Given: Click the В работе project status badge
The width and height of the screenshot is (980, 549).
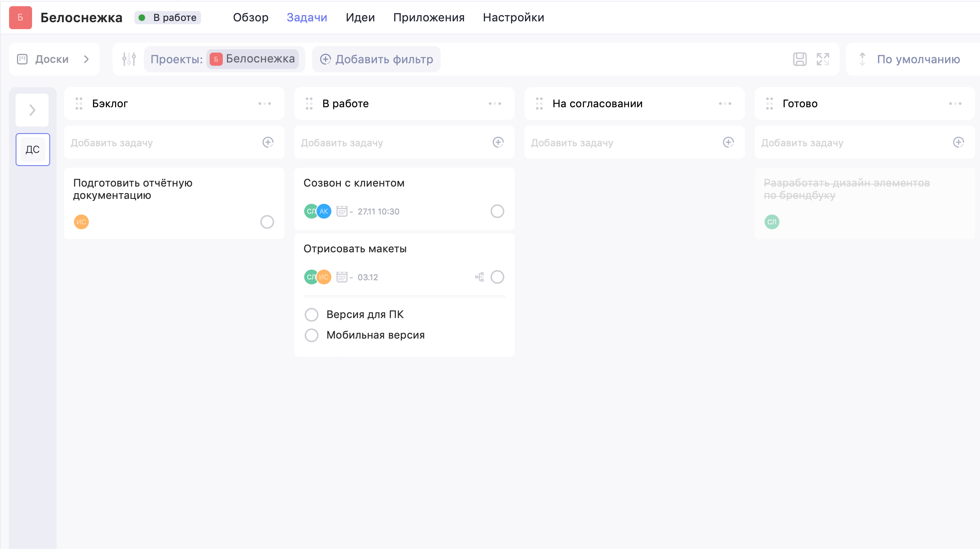Looking at the screenshot, I should (x=168, y=18).
